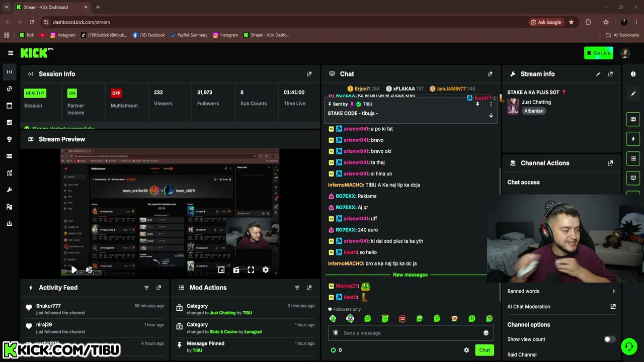Image resolution: width=644 pixels, height=362 pixels.
Task: Click the Go Live button
Action: point(599,53)
